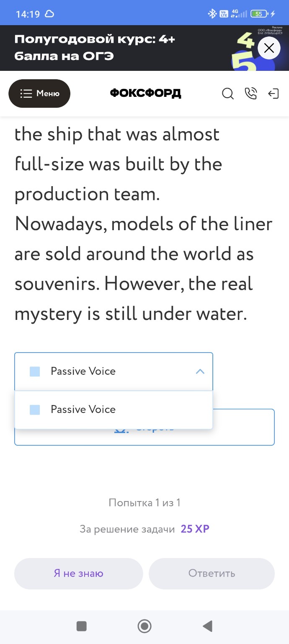Click blue swatch beside the list option
The height and width of the screenshot is (644, 289).
[35, 410]
